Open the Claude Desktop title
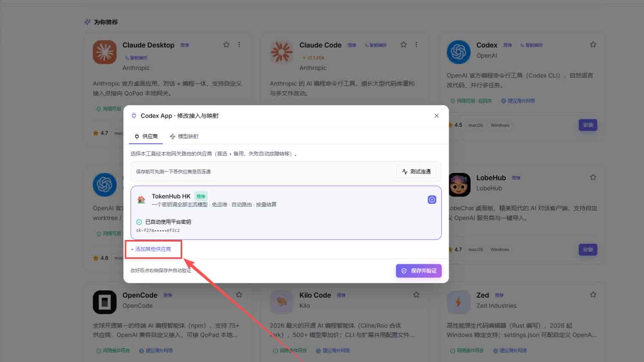 (x=148, y=45)
